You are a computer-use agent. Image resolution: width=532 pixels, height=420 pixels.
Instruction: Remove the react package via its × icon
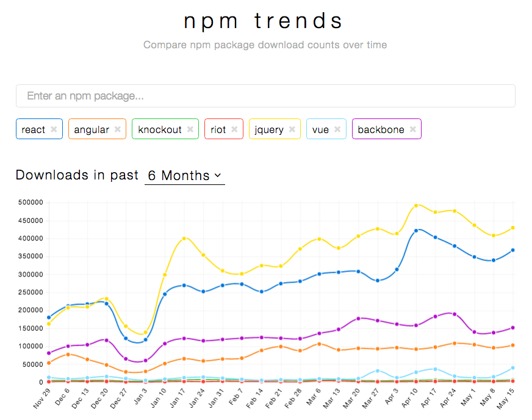tap(54, 129)
